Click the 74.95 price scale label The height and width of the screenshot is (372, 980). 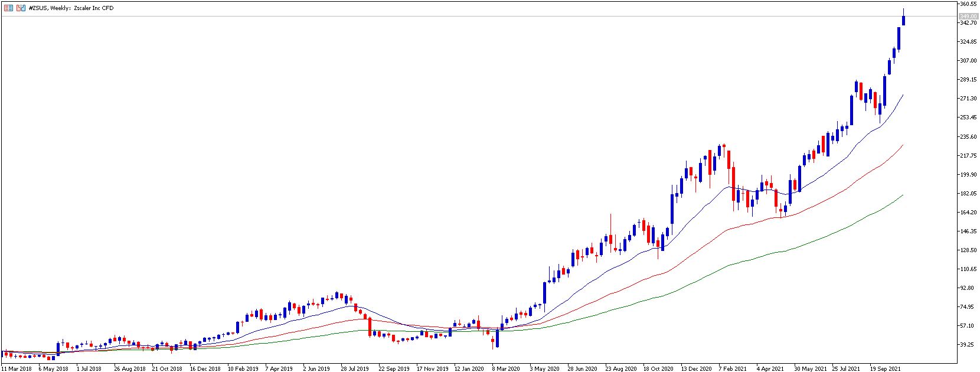pyautogui.click(x=967, y=307)
